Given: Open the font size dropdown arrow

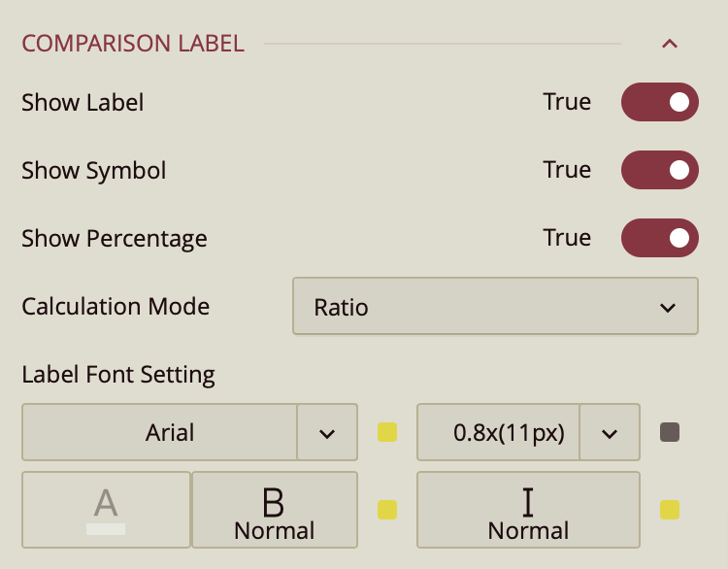Looking at the screenshot, I should [610, 432].
